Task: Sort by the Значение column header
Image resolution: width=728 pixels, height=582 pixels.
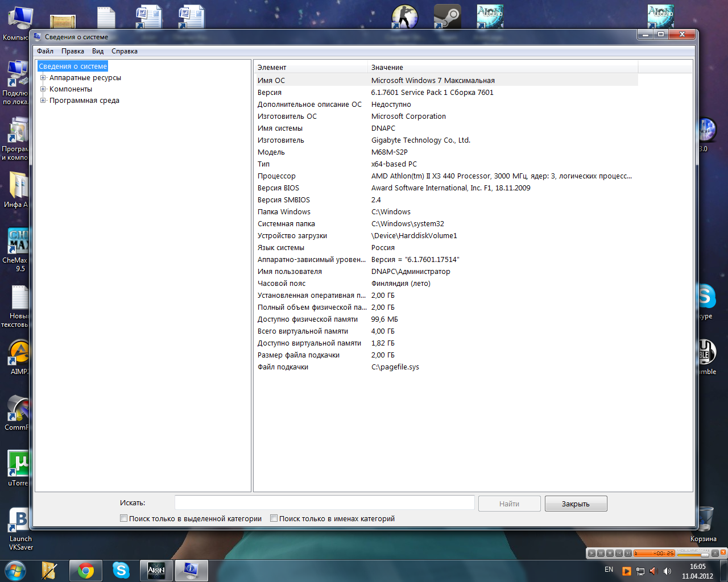Action: coord(503,67)
